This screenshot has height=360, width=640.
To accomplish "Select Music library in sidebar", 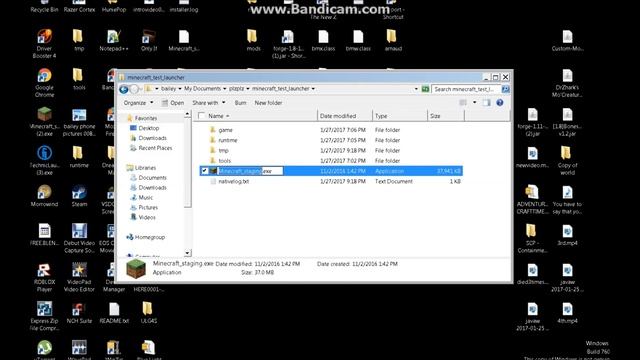I will point(141,198).
